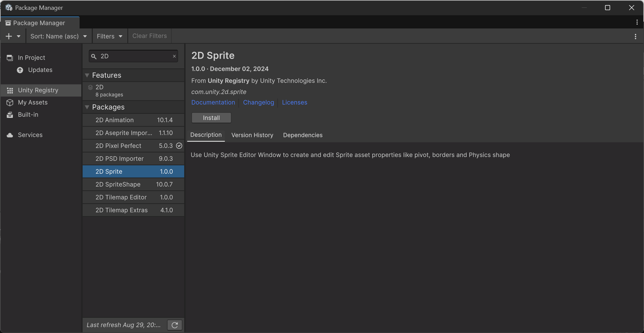Open the Sort: Name (asc) dropdown
The width and height of the screenshot is (644, 333).
tap(59, 36)
